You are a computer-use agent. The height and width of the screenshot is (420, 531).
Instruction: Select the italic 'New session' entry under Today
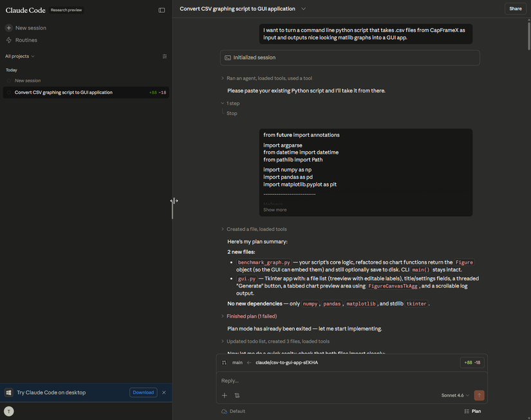click(x=28, y=80)
